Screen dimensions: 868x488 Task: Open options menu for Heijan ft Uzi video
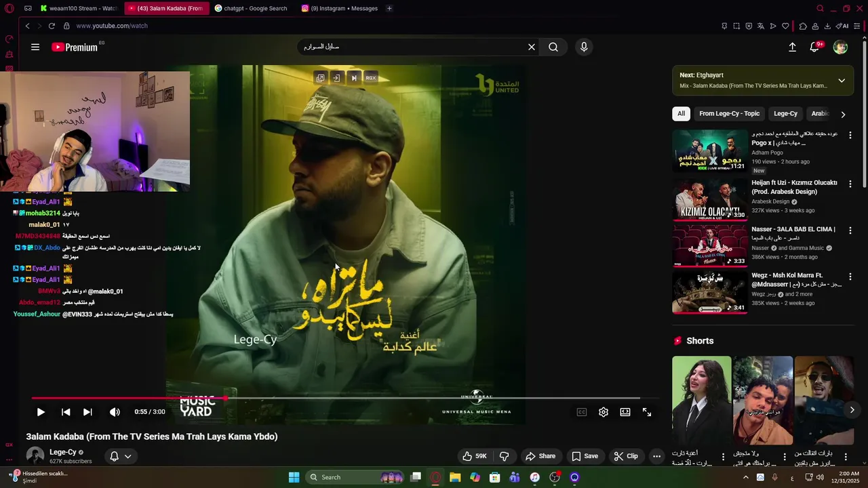pyautogui.click(x=850, y=184)
